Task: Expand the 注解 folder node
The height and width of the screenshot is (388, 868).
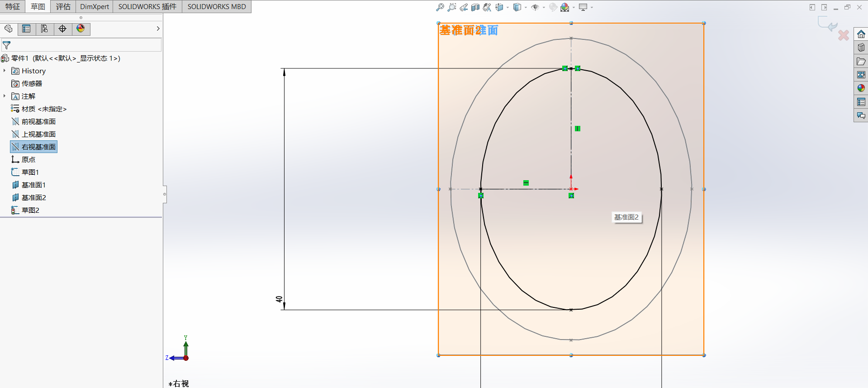Action: pos(5,96)
